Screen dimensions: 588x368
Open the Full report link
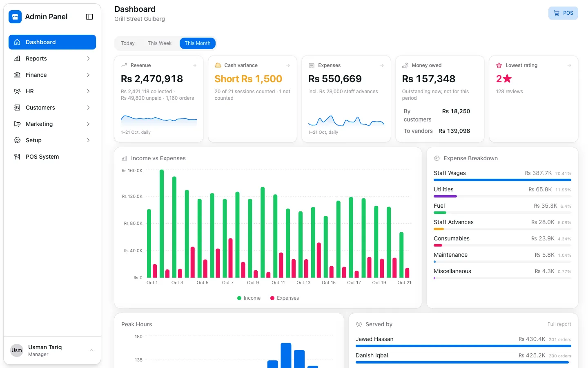coord(559,324)
